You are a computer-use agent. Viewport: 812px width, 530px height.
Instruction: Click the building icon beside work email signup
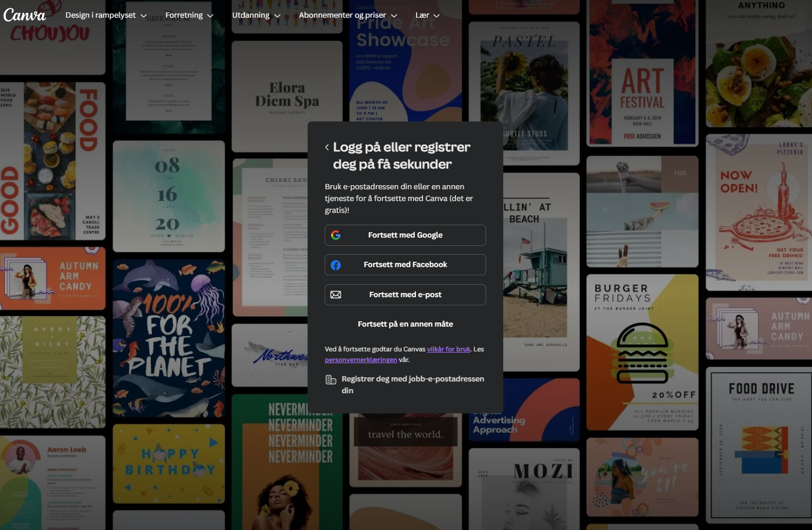331,380
